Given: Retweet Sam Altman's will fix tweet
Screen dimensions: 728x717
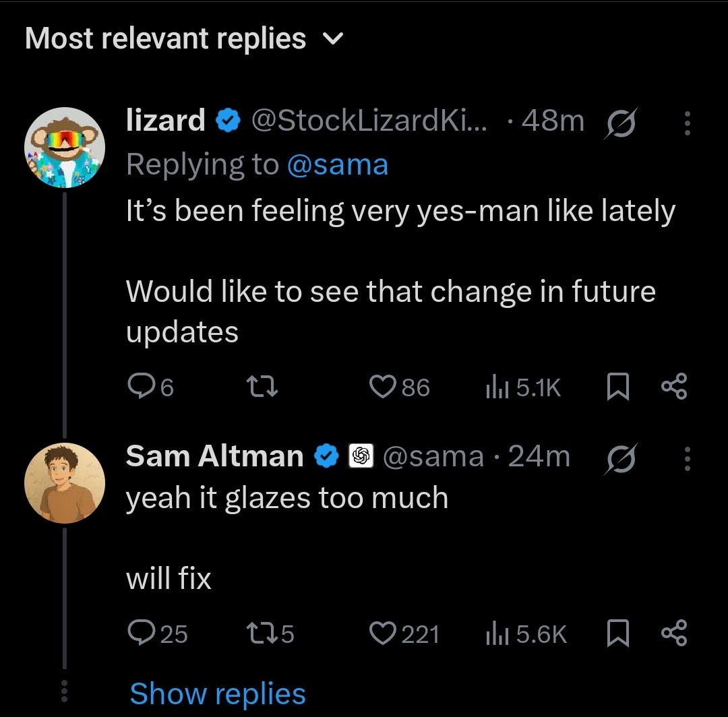Looking at the screenshot, I should click(x=262, y=634).
